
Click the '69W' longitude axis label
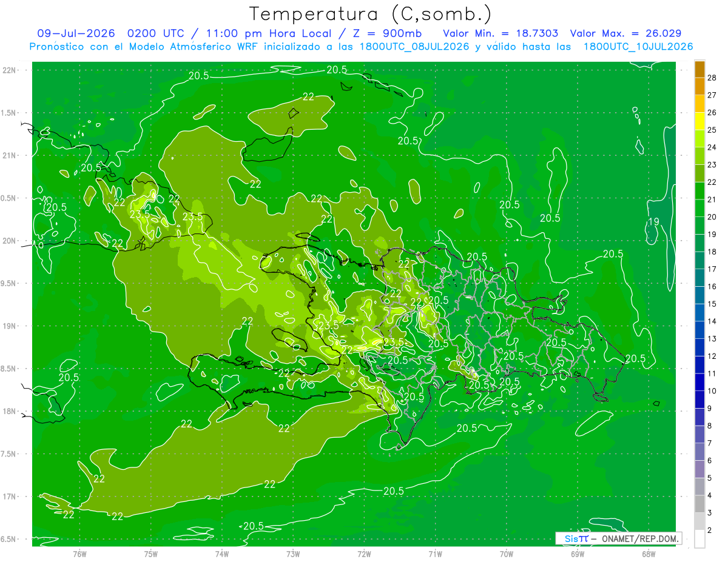tap(578, 554)
